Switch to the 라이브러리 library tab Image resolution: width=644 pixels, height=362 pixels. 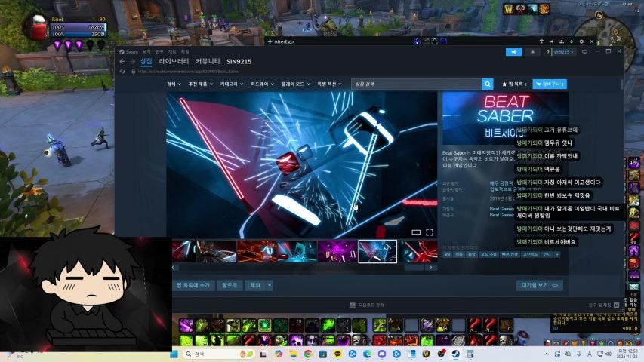point(174,61)
